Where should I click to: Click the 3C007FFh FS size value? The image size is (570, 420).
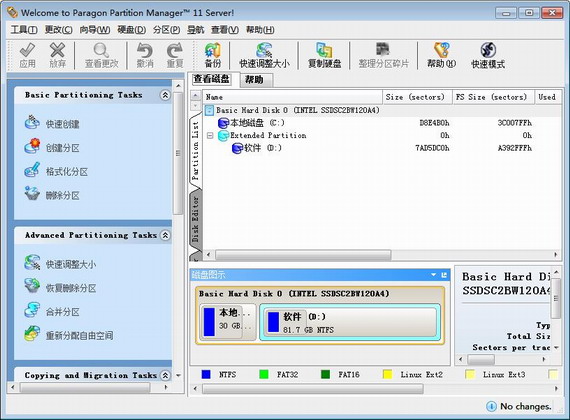click(x=514, y=123)
